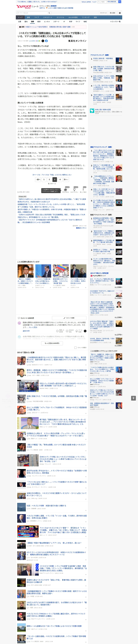This screenshot has height=644, width=138.
Task: Click the 購入履歴 button
Action: (112, 13)
